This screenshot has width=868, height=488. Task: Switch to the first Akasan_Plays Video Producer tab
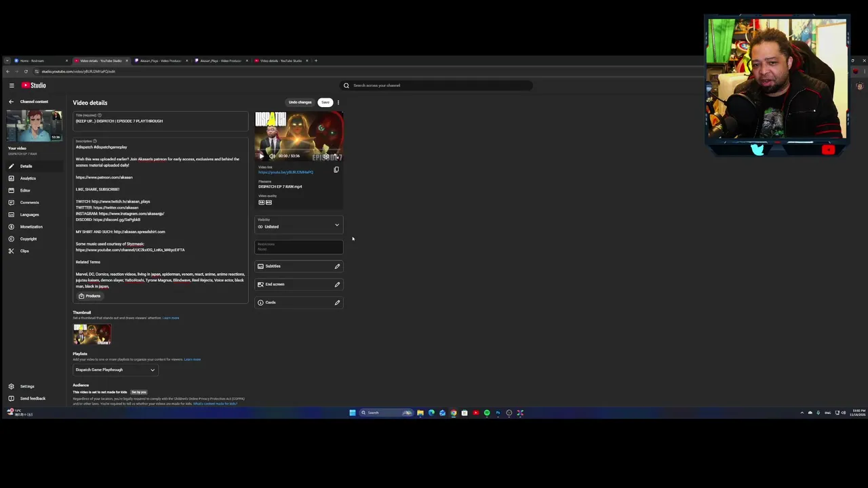[x=161, y=61]
